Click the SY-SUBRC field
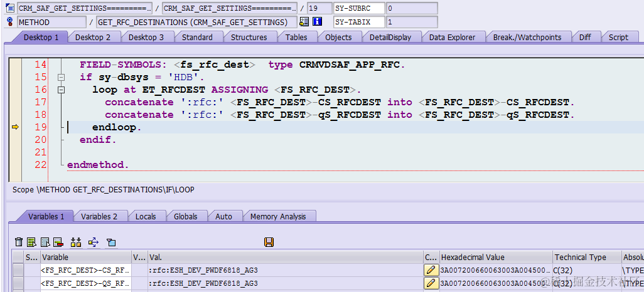The width and height of the screenshot is (644, 292). pos(359,8)
